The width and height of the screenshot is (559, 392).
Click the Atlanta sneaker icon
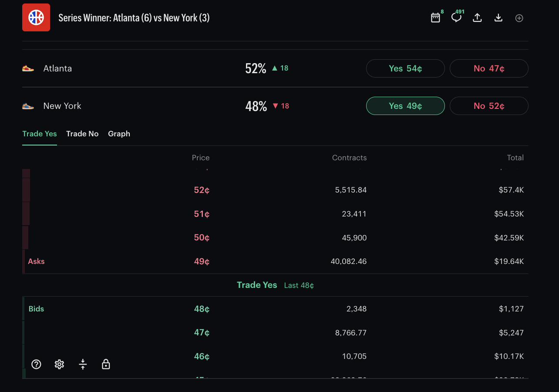[28, 68]
